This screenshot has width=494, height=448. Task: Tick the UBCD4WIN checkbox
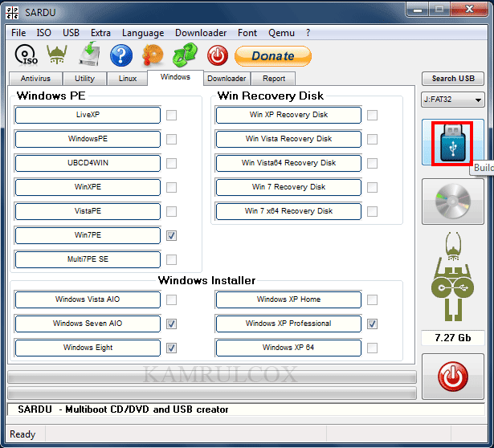(171, 164)
